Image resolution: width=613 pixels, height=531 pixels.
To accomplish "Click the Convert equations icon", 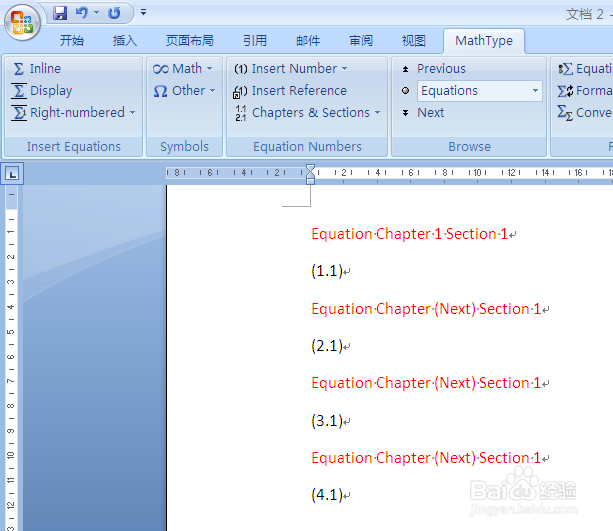I will click(565, 113).
